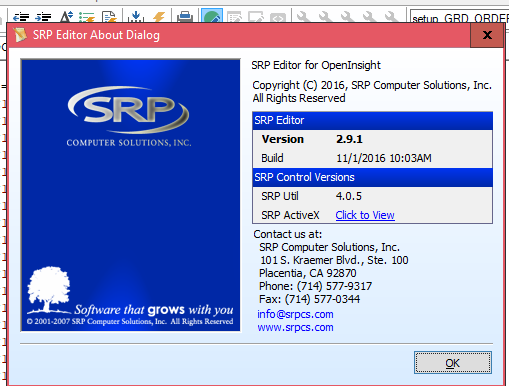The image size is (509, 386).
Task: Click the SRP Computer Solutions, Inc. contact name
Action: tap(329, 247)
